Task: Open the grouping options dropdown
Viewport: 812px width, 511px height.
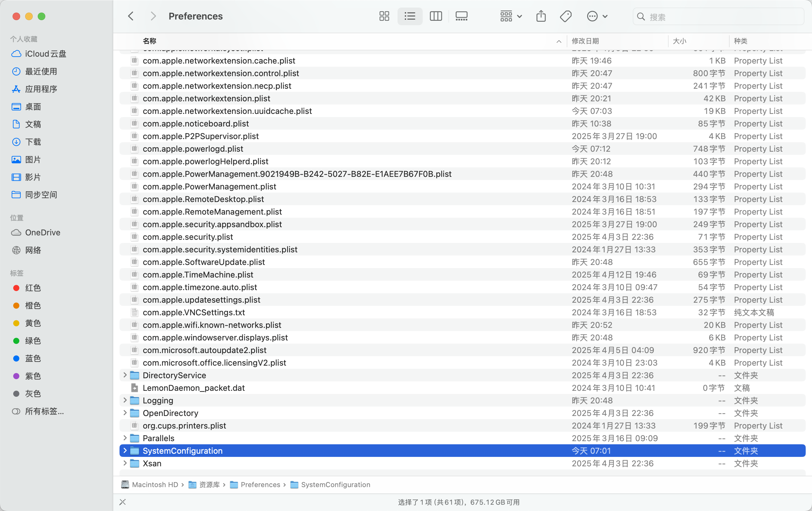Action: tap(510, 16)
